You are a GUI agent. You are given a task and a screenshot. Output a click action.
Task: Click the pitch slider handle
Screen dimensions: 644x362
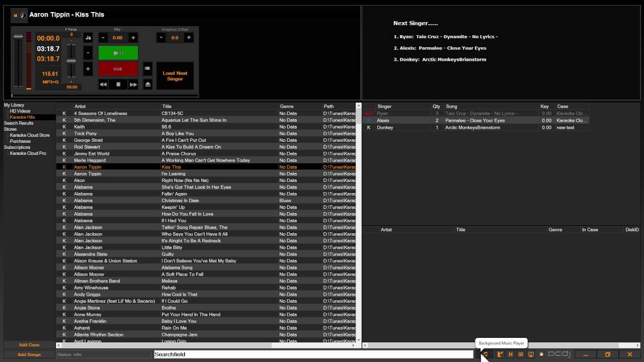71,61
